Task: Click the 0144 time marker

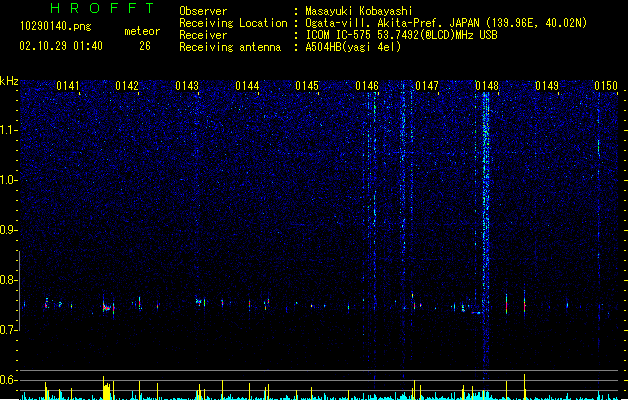Action: [x=247, y=86]
